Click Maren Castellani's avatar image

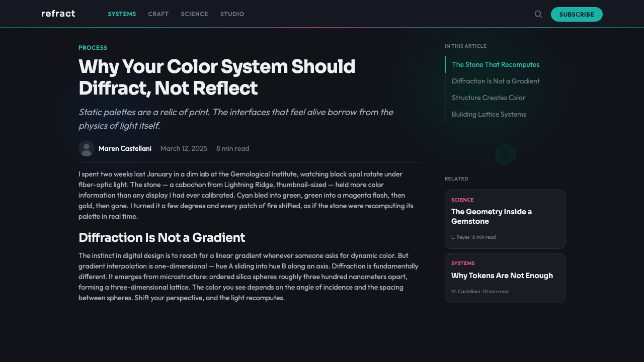[x=87, y=148]
